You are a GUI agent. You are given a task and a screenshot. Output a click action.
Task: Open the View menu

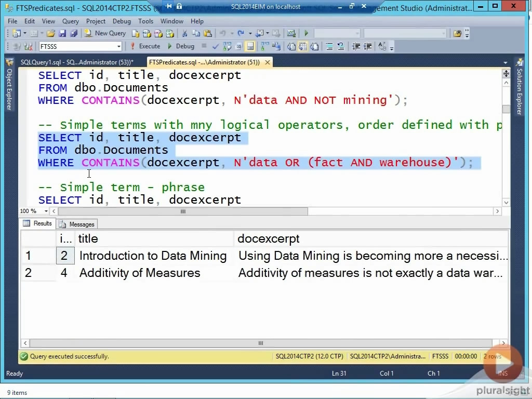[48, 21]
